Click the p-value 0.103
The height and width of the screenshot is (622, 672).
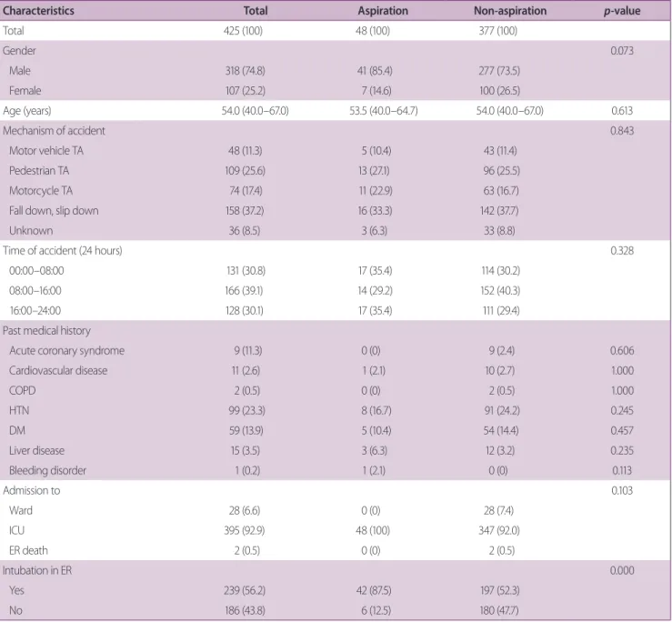coord(622,491)
